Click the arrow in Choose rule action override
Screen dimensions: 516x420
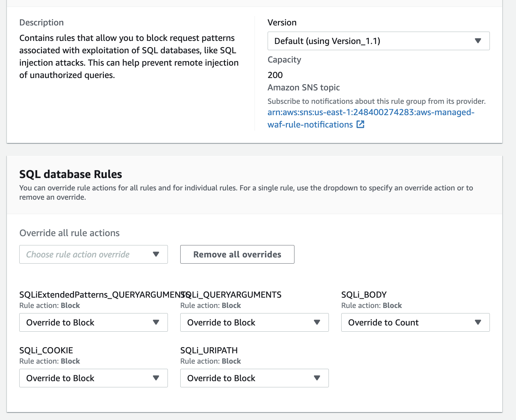(x=156, y=254)
